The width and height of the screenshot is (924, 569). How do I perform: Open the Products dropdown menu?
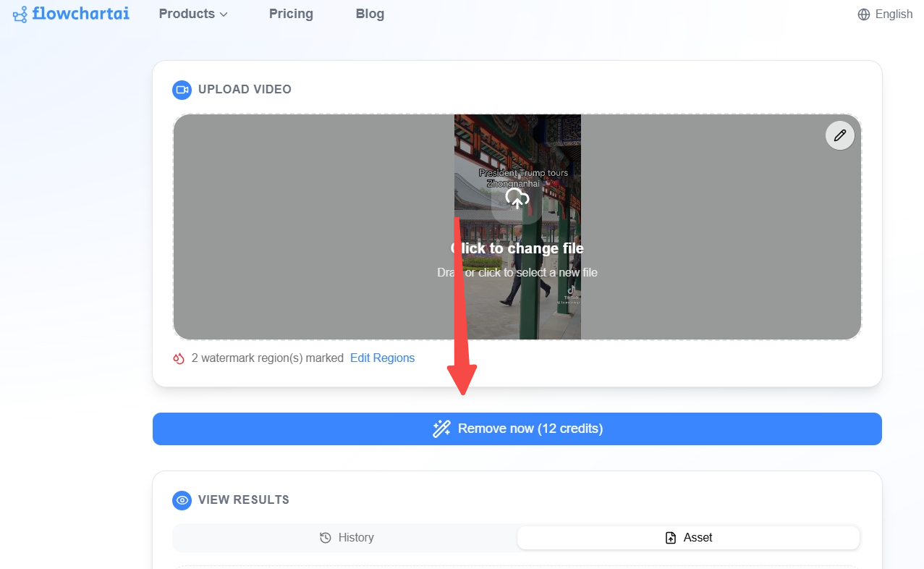pyautogui.click(x=193, y=14)
